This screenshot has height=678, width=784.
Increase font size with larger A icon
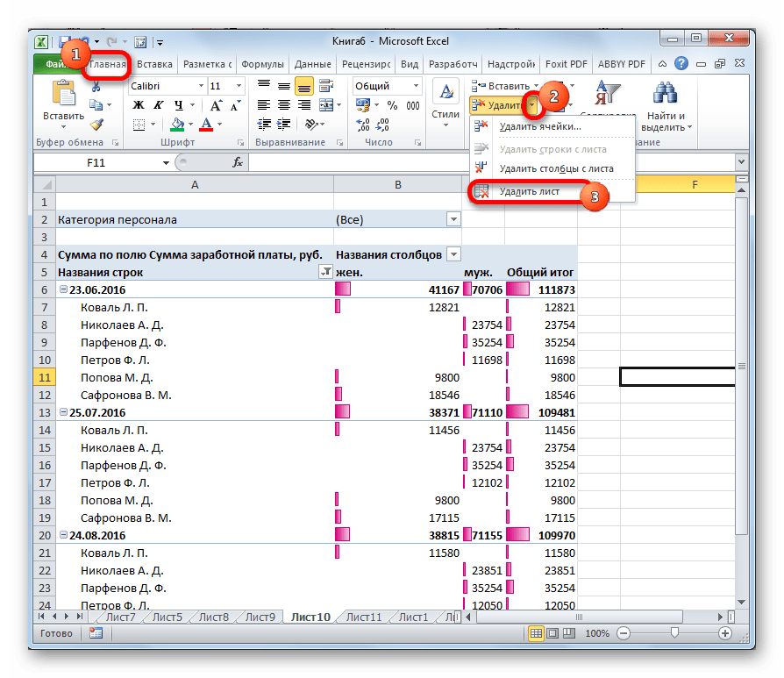pos(216,105)
